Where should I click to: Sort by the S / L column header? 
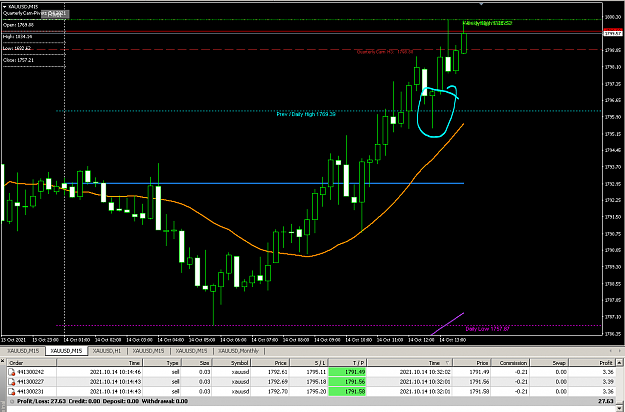point(309,363)
